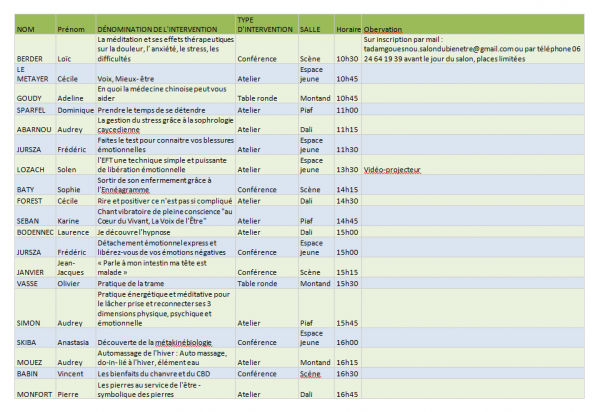
Task: Select 'Découverte de la métakinébiologie' cell
Action: [165, 338]
